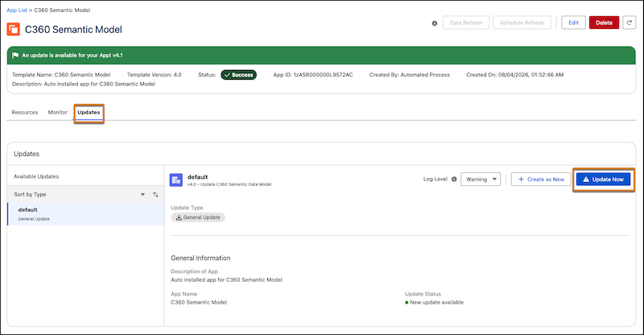Click the New update available status

[x=434, y=303]
